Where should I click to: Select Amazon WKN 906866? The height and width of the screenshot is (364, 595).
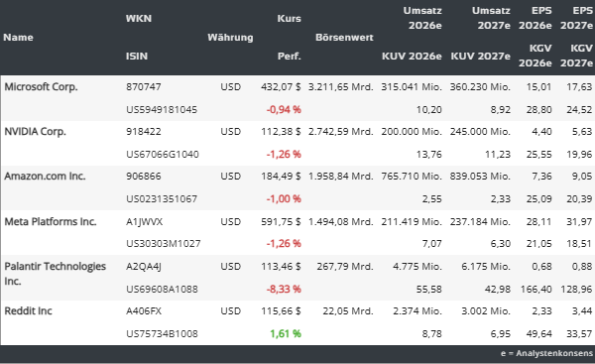pos(144,177)
